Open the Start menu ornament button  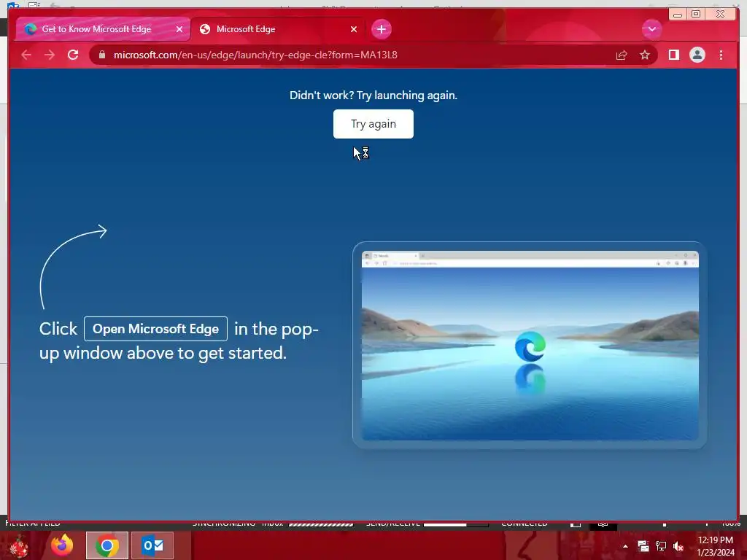(19, 545)
